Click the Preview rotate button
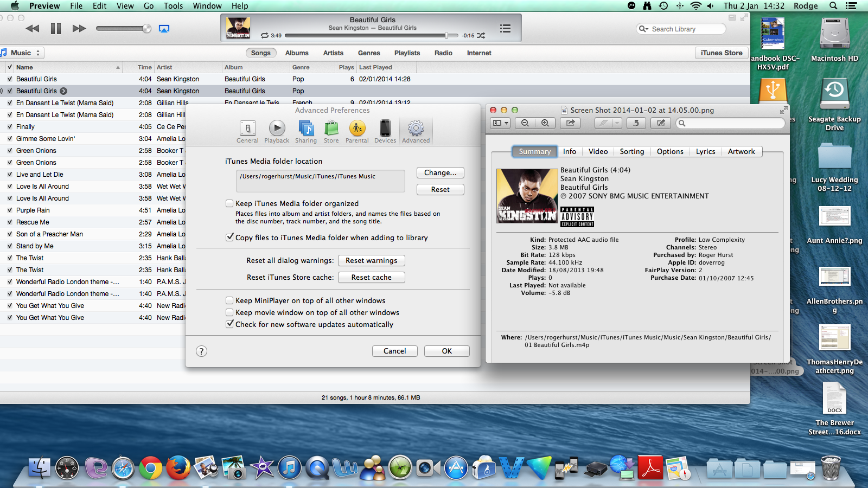Screen dimensions: 868x488 [x=636, y=123]
